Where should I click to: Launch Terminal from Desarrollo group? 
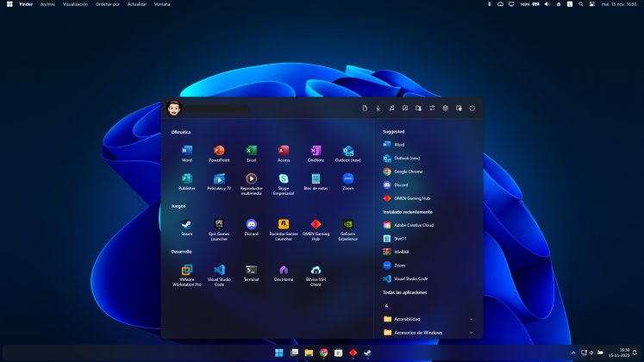tap(252, 273)
